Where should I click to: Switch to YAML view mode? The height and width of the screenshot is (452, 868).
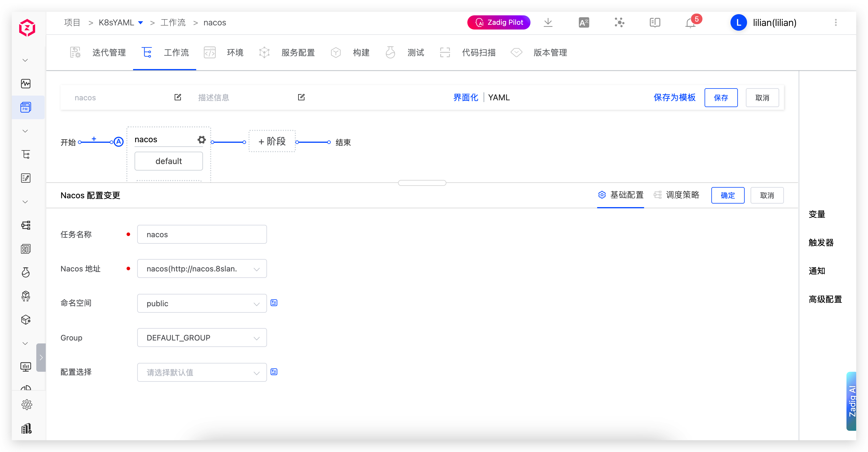499,97
